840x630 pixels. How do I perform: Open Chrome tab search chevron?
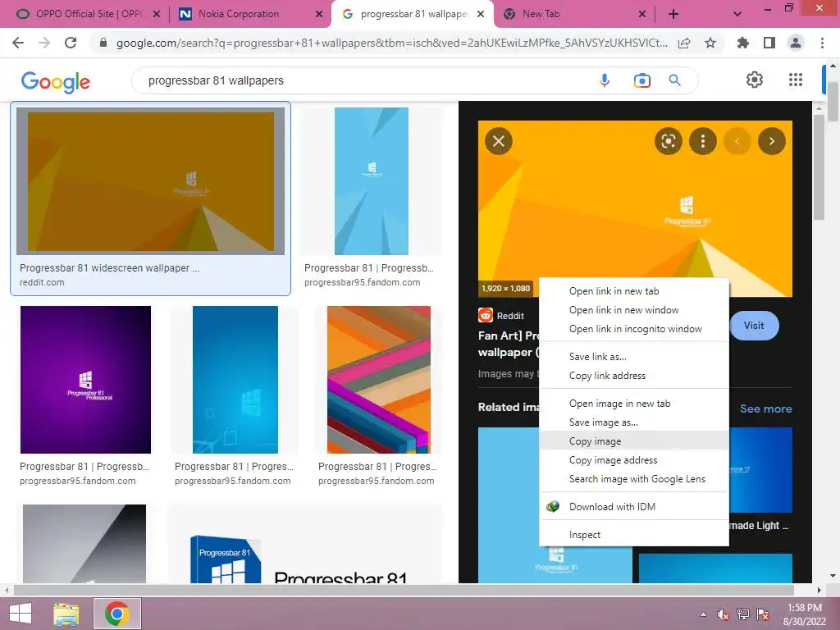[737, 14]
